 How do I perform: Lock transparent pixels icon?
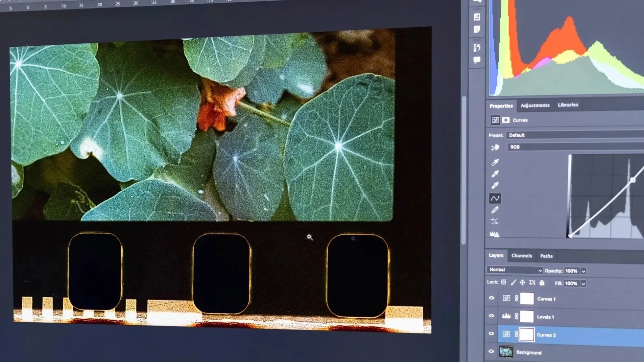click(x=504, y=282)
